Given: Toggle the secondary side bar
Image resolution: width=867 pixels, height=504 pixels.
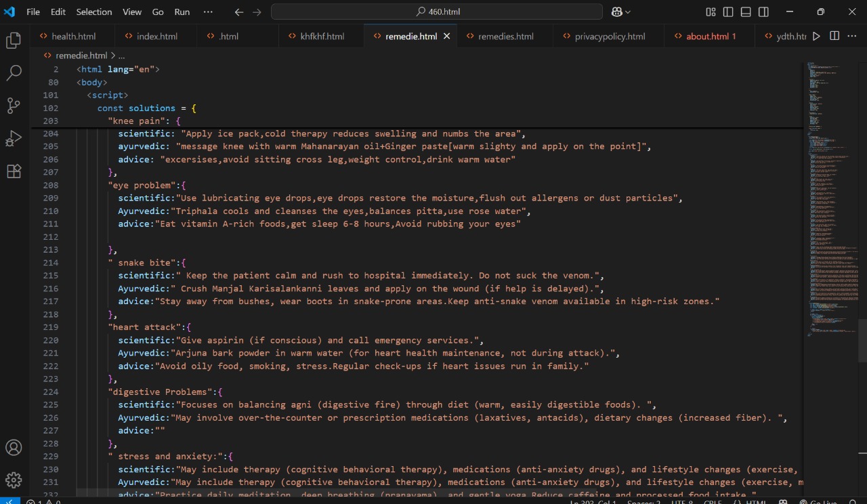Looking at the screenshot, I should tap(763, 12).
